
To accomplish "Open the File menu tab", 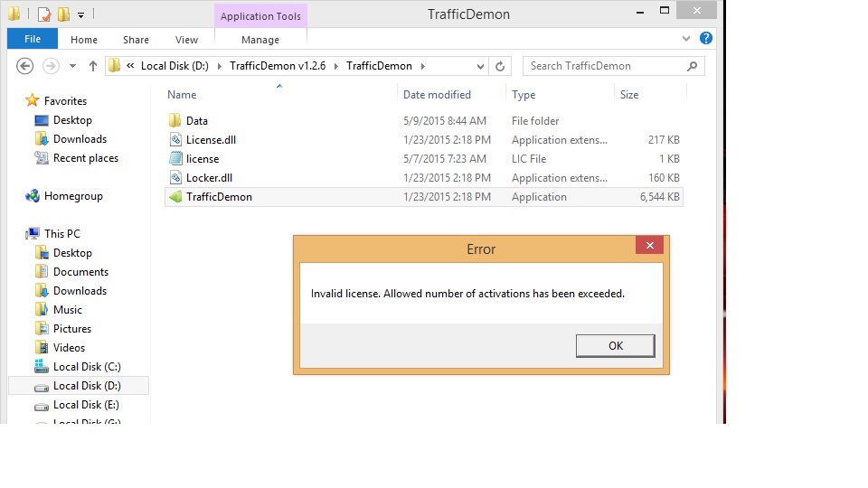I will tap(33, 40).
